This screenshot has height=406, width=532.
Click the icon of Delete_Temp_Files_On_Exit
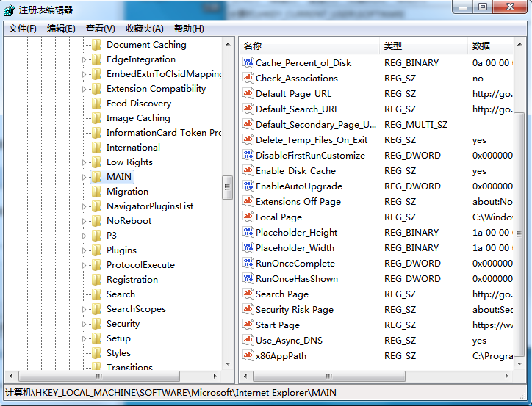point(248,139)
